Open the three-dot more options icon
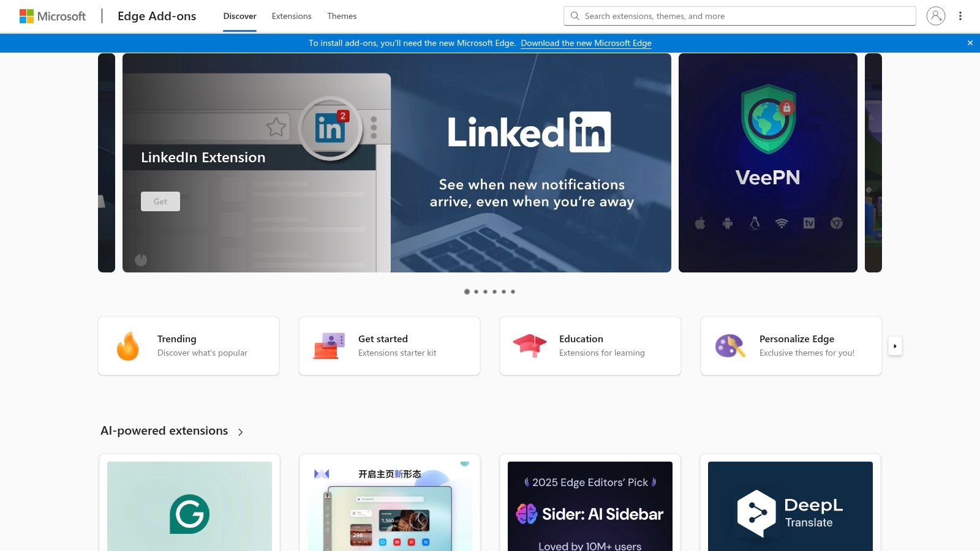 (960, 16)
